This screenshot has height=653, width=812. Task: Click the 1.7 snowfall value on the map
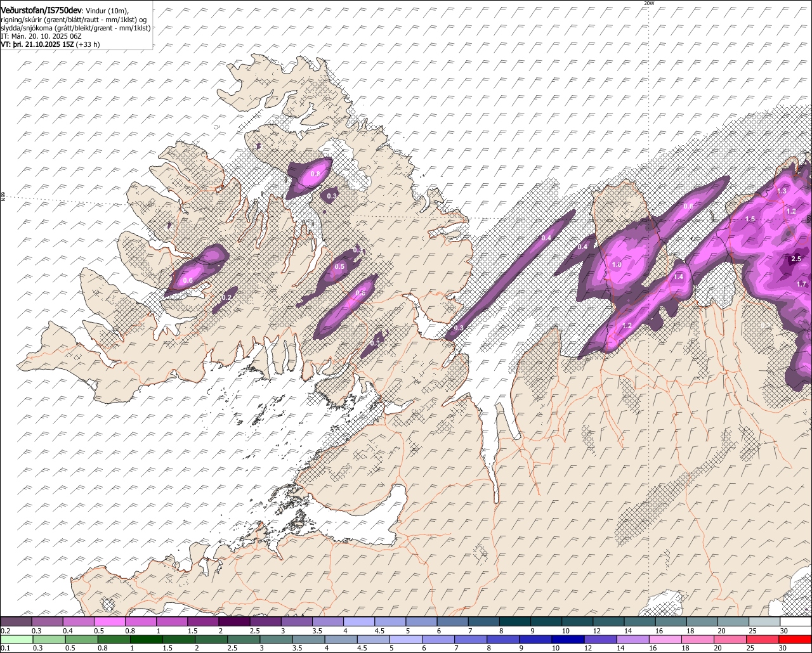[801, 284]
